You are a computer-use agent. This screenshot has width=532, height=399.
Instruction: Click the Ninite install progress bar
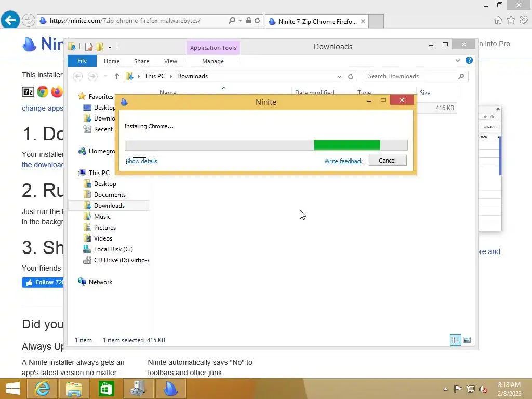coord(266,145)
